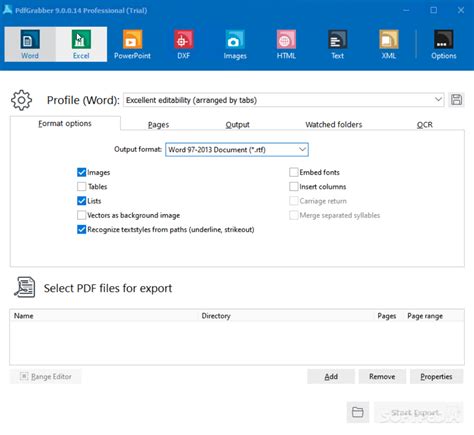The width and height of the screenshot is (474, 435).
Task: Toggle Recognize textstyles from paths checkbox
Action: pos(81,230)
